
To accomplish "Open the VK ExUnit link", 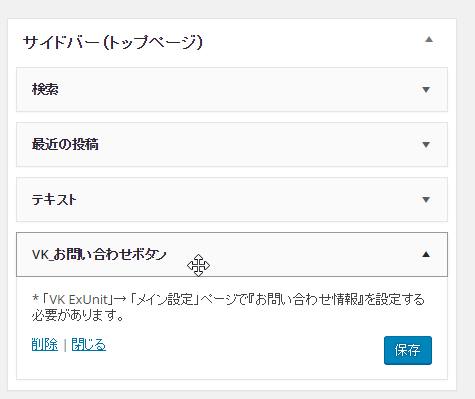I will click(x=78, y=299).
